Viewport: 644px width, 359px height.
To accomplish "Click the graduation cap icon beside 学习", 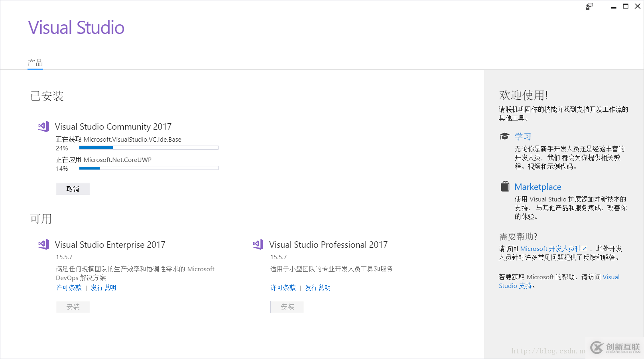I will coord(504,136).
